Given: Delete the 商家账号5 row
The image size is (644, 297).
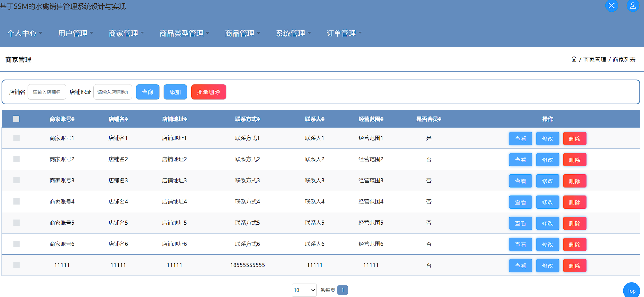Looking at the screenshot, I should point(575,223).
